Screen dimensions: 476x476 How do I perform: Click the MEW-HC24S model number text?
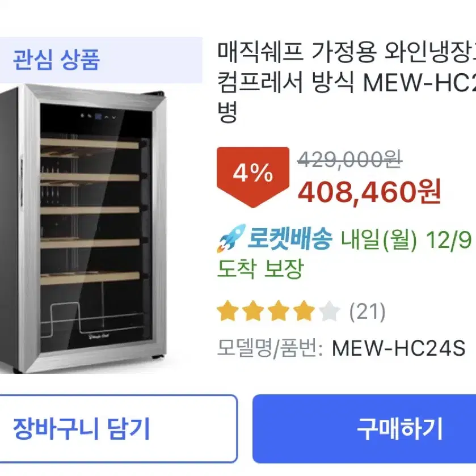tap(399, 348)
